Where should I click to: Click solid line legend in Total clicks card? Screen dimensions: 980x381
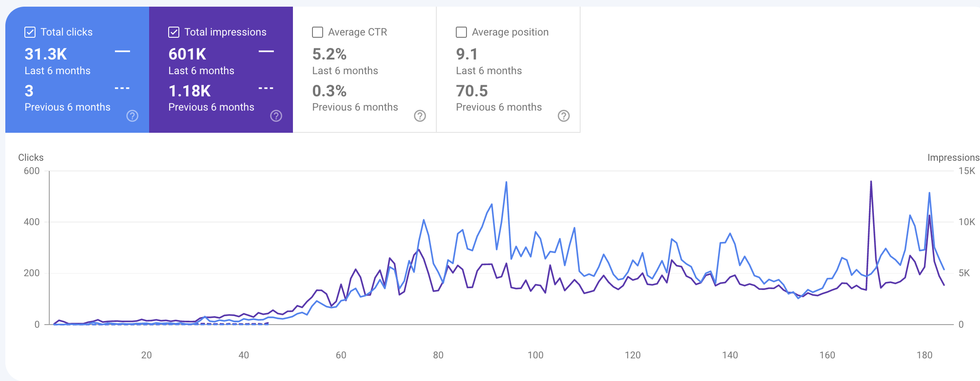click(122, 52)
